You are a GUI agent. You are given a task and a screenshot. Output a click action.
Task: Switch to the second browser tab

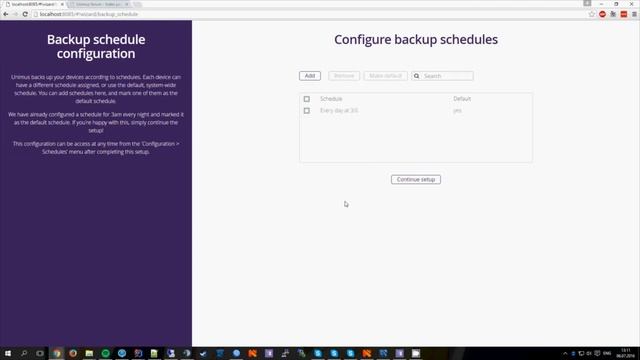coord(98,4)
